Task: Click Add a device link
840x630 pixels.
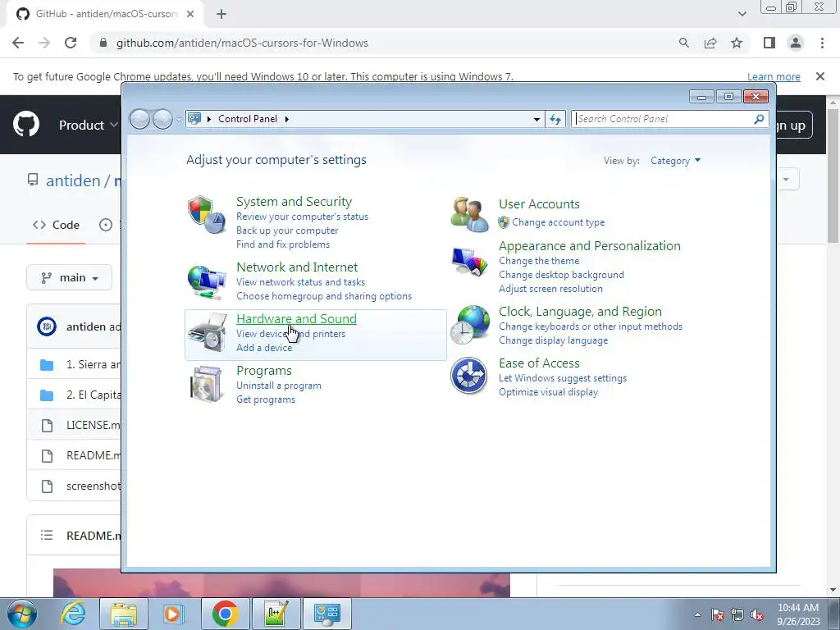Action: [x=264, y=348]
